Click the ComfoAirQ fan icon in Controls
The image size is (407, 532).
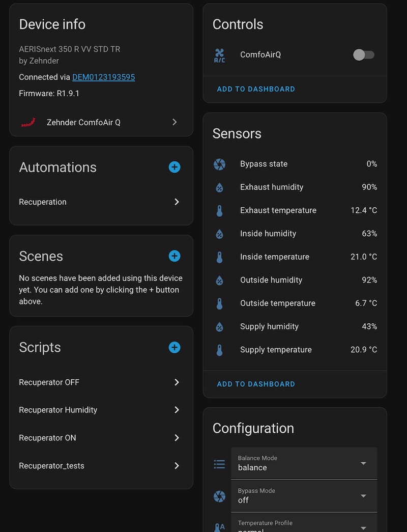point(220,54)
